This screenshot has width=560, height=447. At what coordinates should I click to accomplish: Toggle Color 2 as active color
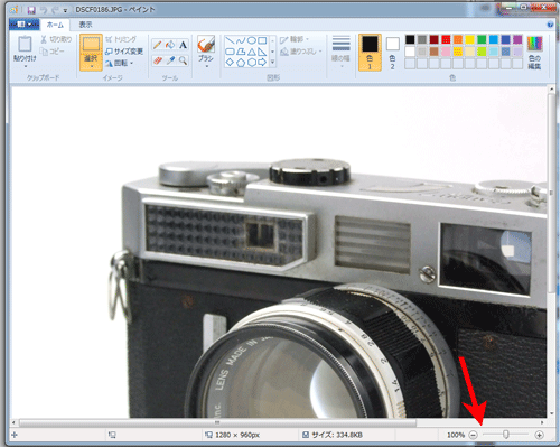[x=392, y=52]
